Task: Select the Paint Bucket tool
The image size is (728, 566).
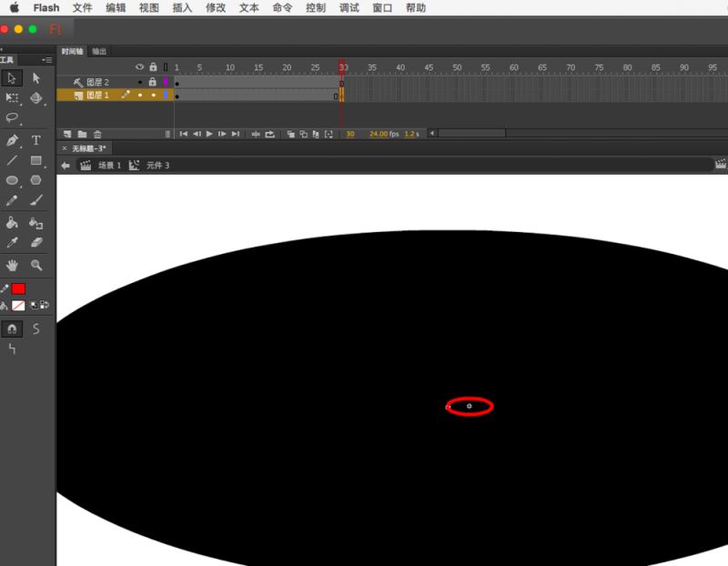Action: 12,222
